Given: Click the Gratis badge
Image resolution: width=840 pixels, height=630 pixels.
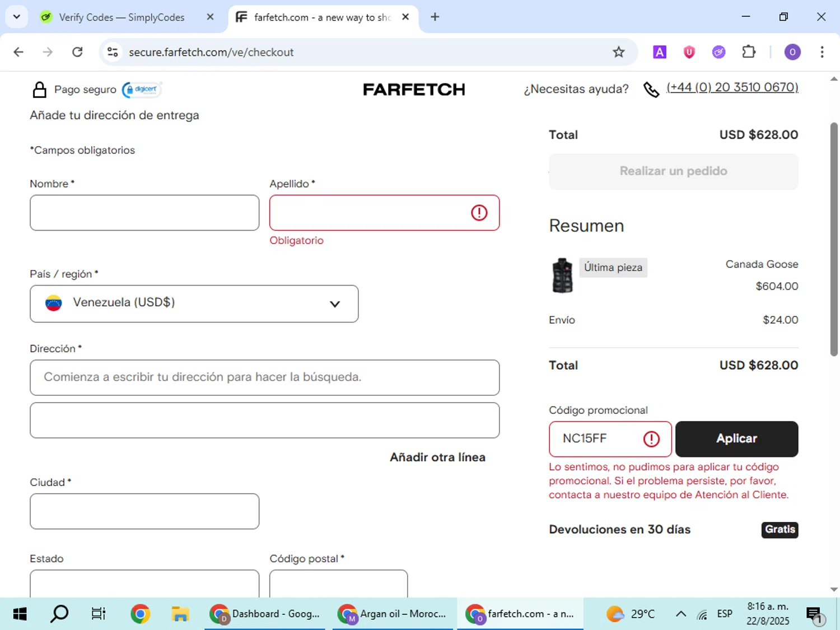Looking at the screenshot, I should pos(780,530).
